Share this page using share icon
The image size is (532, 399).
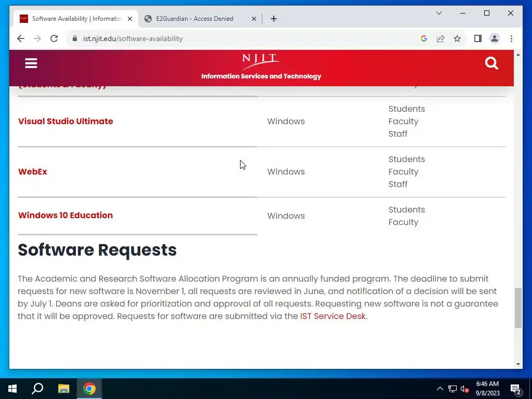[x=441, y=38]
